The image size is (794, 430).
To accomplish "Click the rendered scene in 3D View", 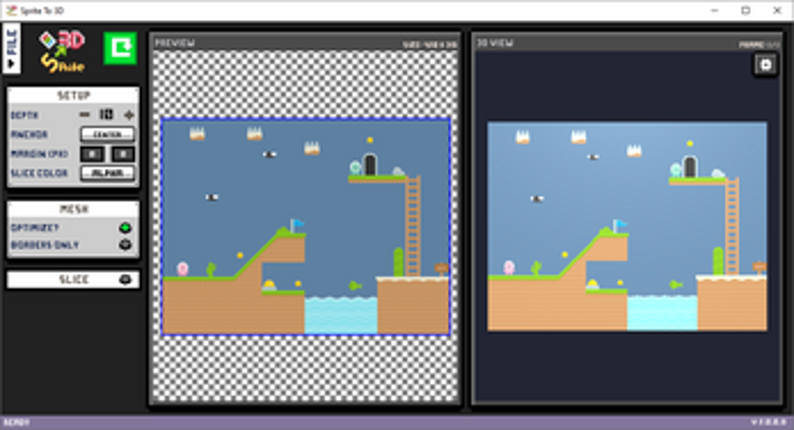I will (x=627, y=226).
